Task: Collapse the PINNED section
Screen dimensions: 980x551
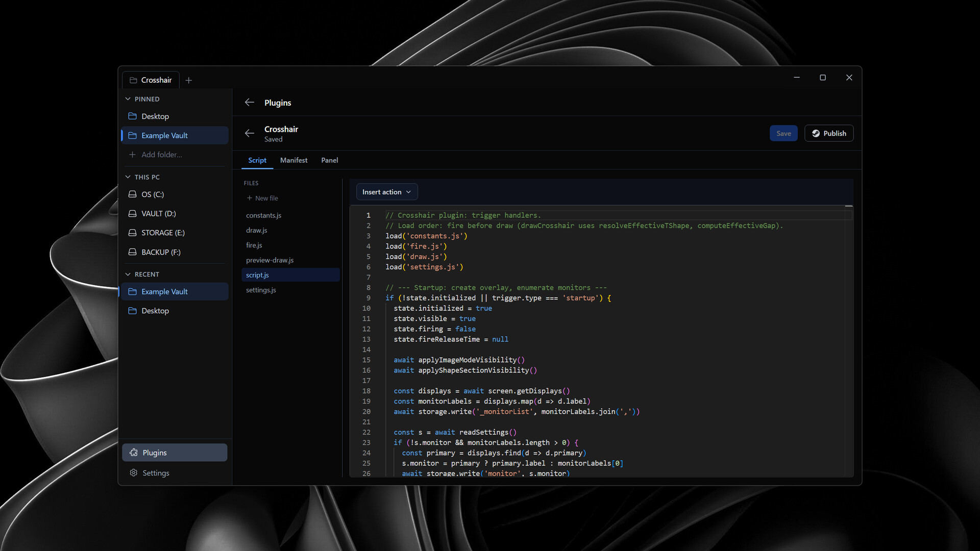Action: pos(128,99)
